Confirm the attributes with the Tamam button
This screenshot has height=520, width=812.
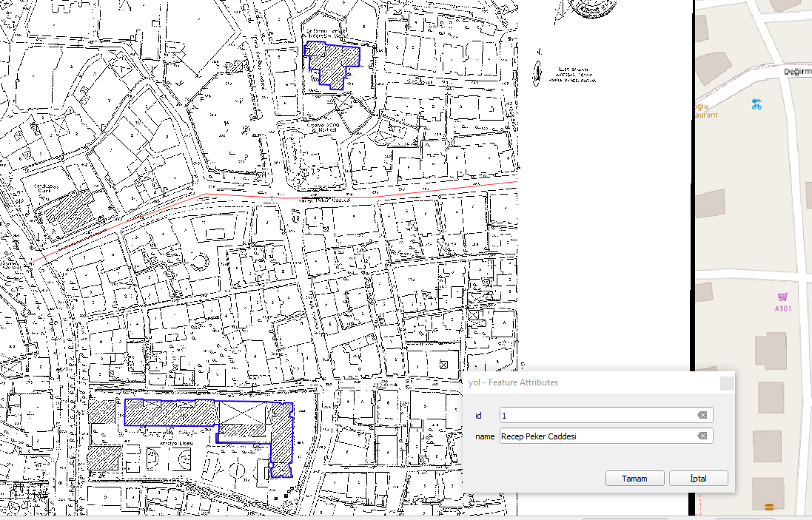(x=634, y=478)
